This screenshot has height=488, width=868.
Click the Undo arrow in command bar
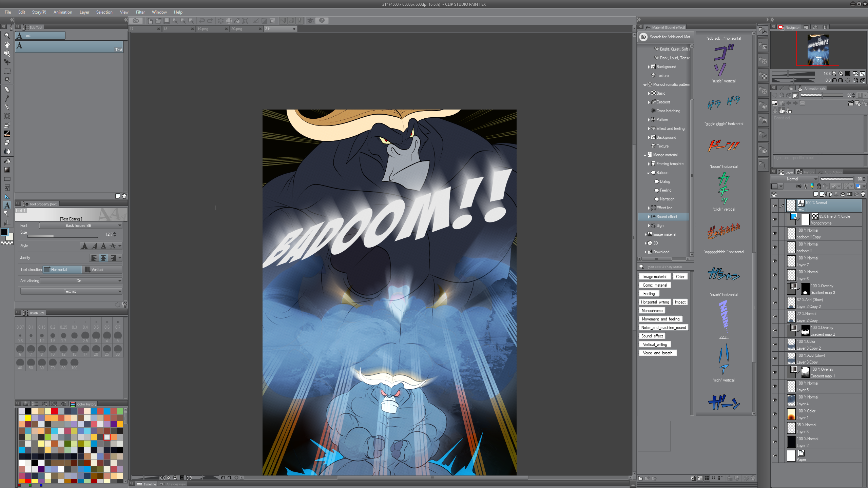201,21
